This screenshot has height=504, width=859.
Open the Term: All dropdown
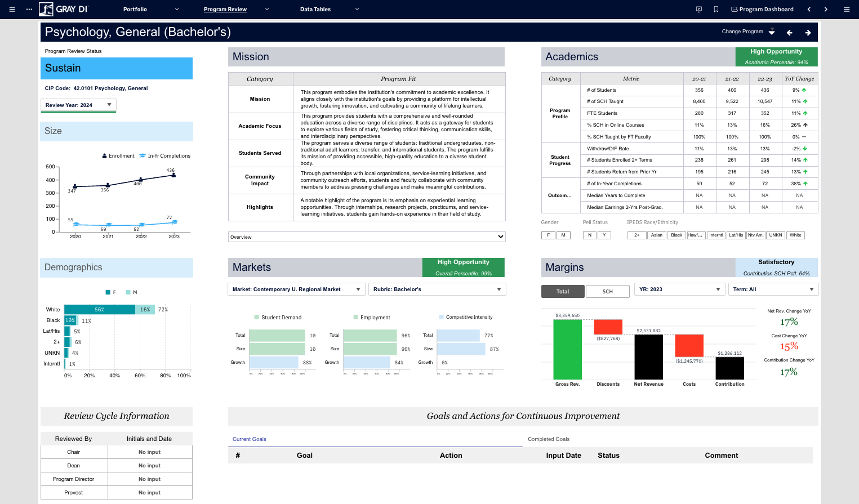pyautogui.click(x=773, y=289)
